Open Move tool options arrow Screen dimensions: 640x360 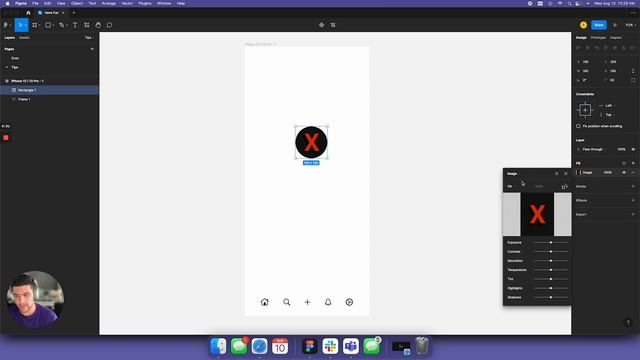pos(26,25)
